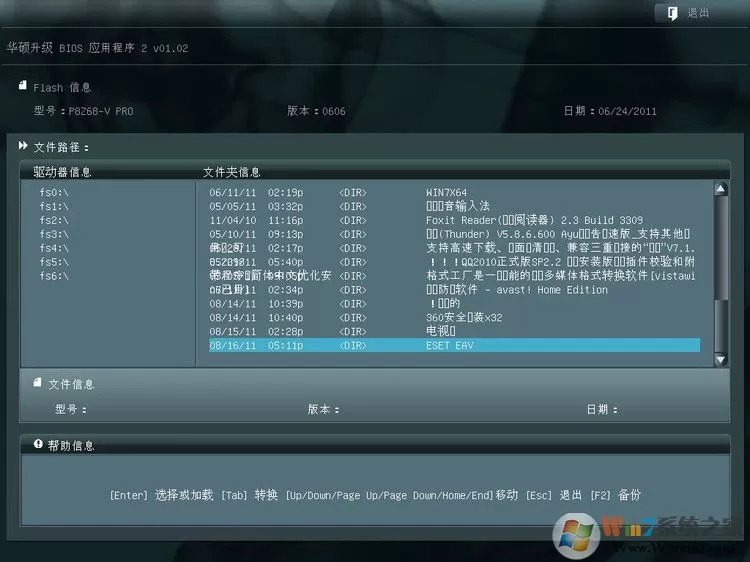The height and width of the screenshot is (562, 750).
Task: Click the 文件夹信息 column header
Action: click(232, 172)
